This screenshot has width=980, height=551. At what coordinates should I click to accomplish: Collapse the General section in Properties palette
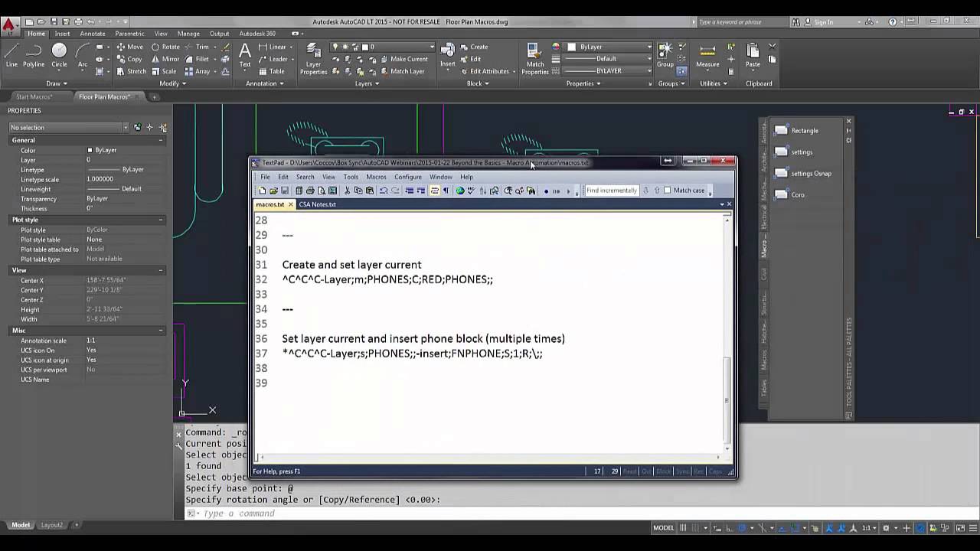tap(161, 140)
